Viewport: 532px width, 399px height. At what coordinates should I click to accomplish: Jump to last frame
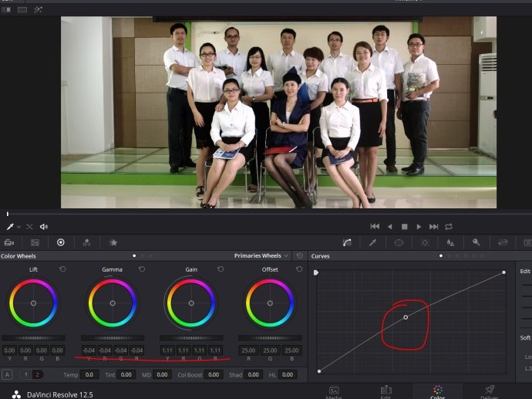point(433,226)
